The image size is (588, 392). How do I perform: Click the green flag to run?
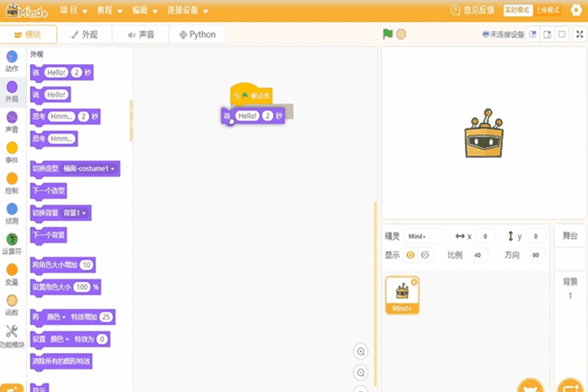(x=387, y=34)
